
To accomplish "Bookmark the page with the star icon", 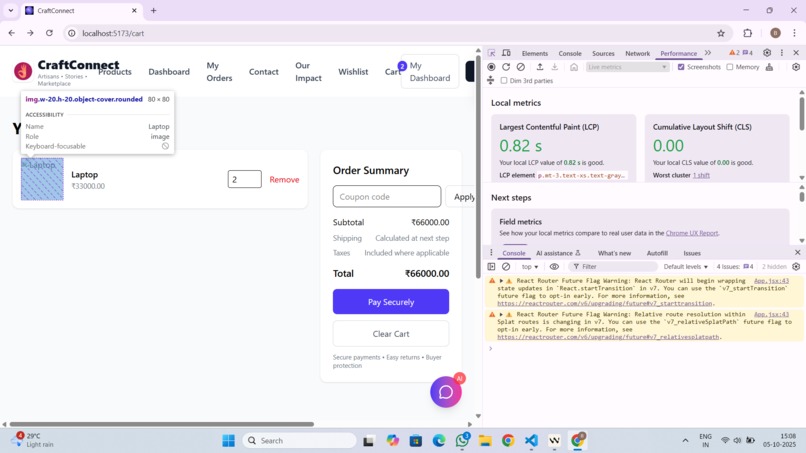I will point(721,33).
